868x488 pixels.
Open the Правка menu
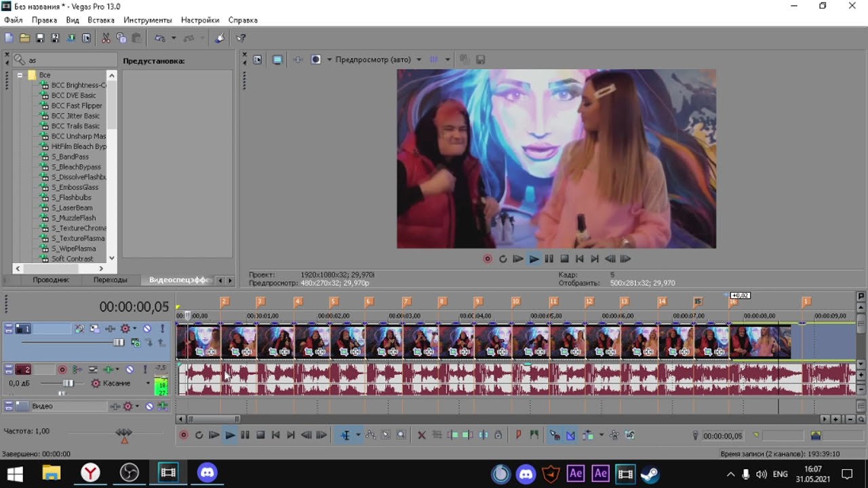44,20
